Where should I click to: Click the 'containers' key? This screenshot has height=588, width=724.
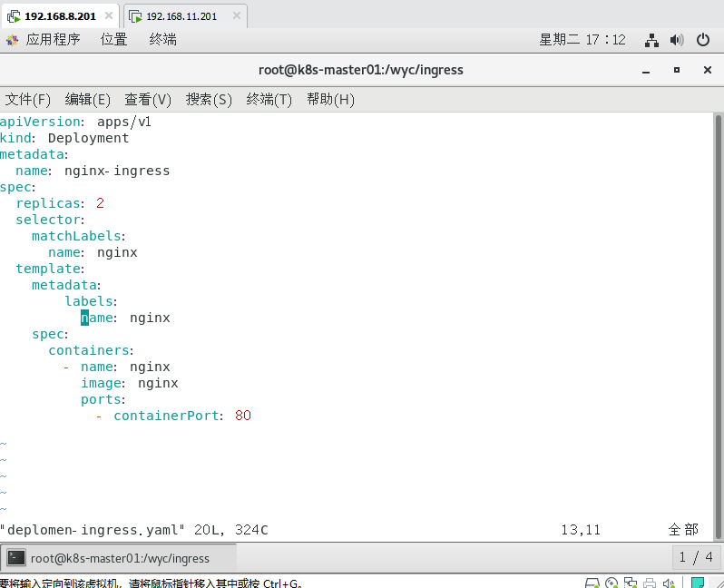click(x=89, y=350)
